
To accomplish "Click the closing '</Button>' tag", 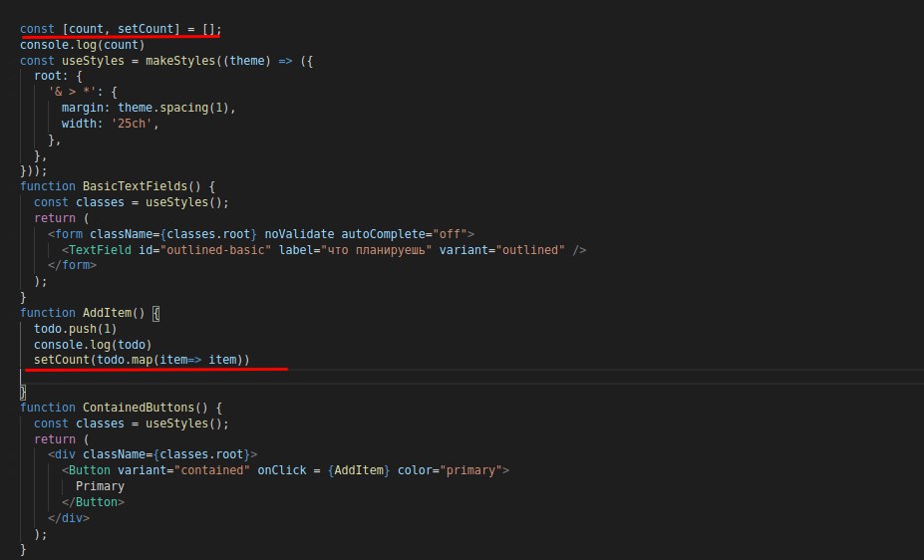I will (x=93, y=502).
